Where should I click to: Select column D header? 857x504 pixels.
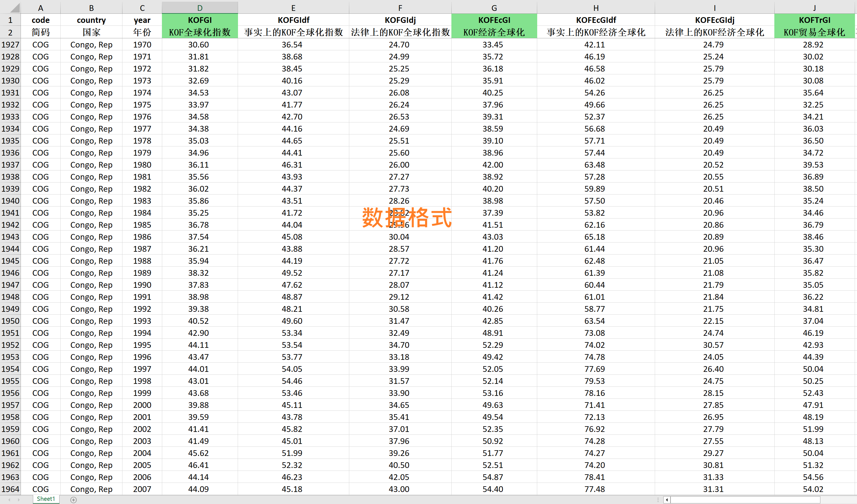click(200, 7)
